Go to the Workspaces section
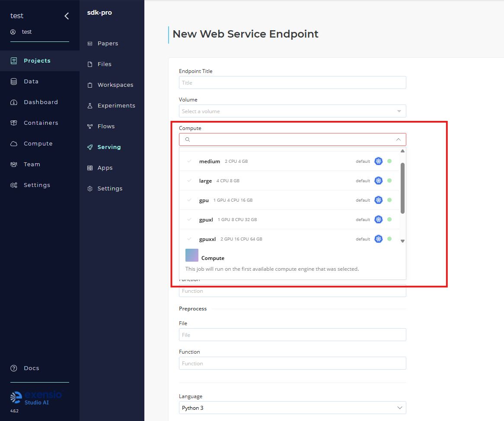This screenshot has height=421, width=504. (x=115, y=85)
